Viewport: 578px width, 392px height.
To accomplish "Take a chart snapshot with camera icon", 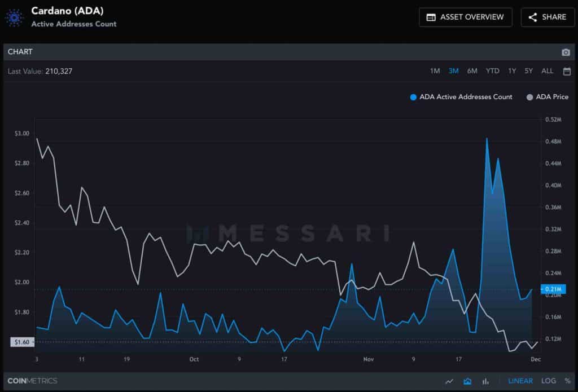I will [x=566, y=52].
